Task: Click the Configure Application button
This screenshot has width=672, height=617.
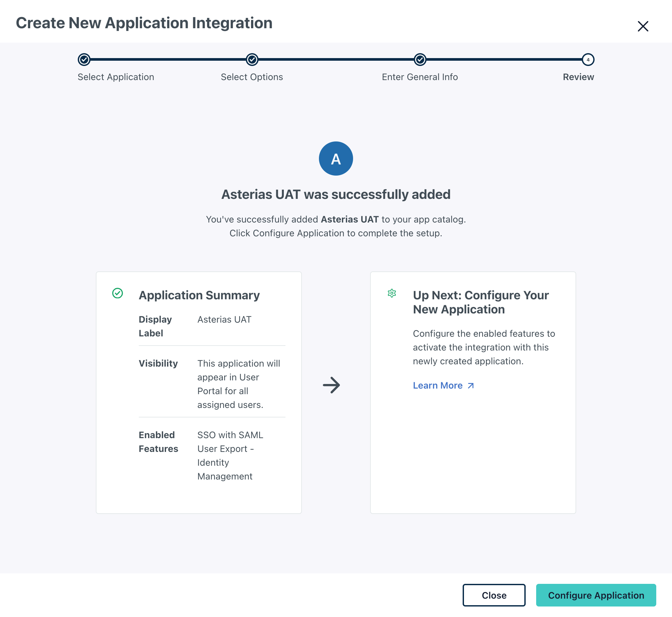Action: click(x=596, y=595)
